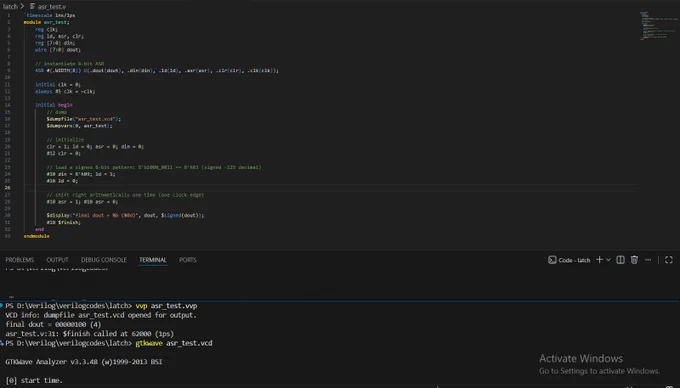Click terminal output 'final dout = 00000100 (4)'
Screen dimensions: 680x388
pos(53,324)
